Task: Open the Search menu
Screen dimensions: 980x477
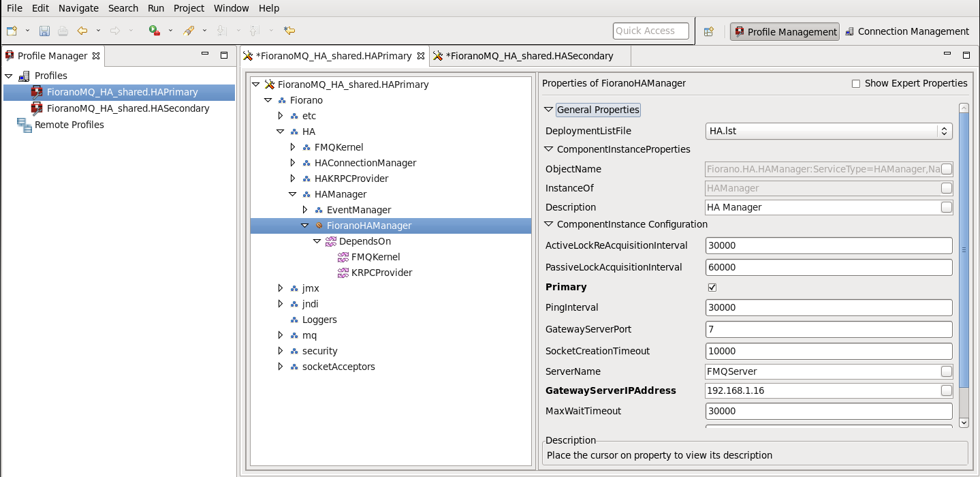Action: pyautogui.click(x=123, y=8)
